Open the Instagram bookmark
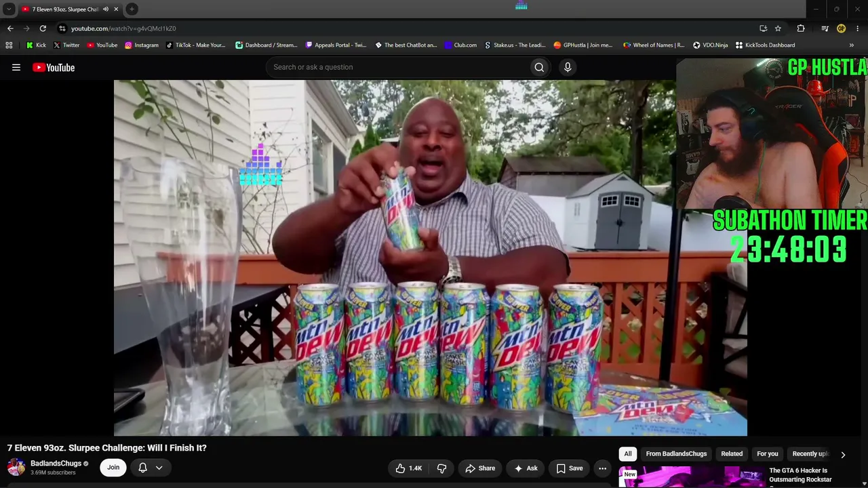This screenshot has width=868, height=488. click(142, 45)
